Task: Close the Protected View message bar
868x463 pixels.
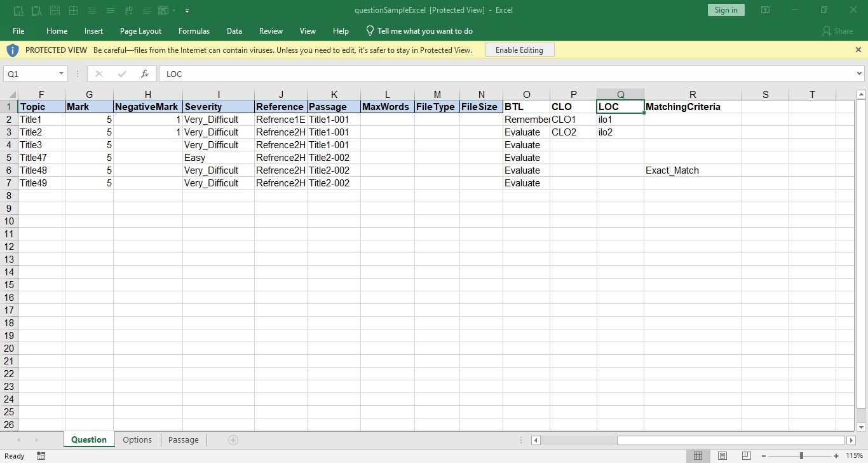Action: click(858, 50)
